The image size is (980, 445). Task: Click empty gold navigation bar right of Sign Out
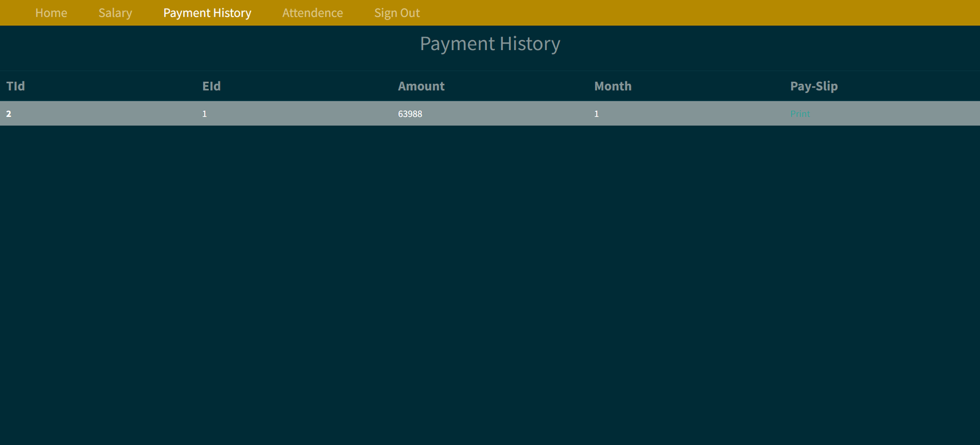pyautogui.click(x=674, y=13)
